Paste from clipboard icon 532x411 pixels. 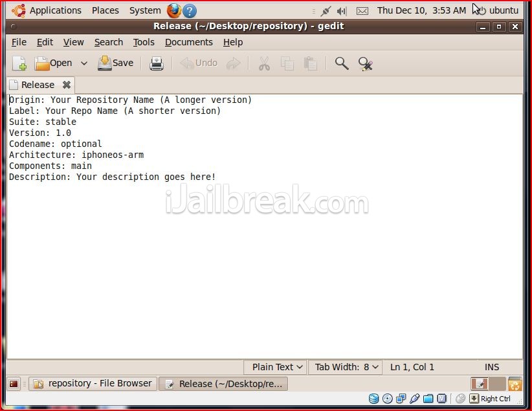point(310,63)
